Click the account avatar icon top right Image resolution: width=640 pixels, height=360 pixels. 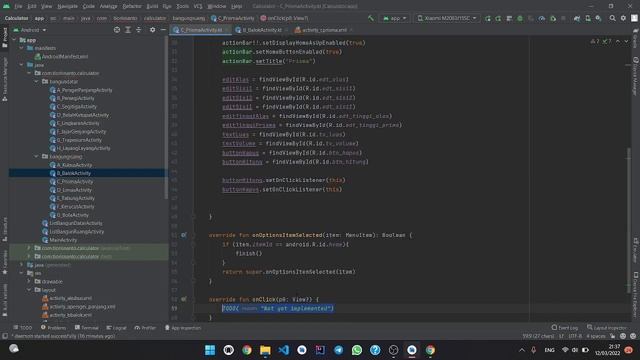click(x=634, y=18)
